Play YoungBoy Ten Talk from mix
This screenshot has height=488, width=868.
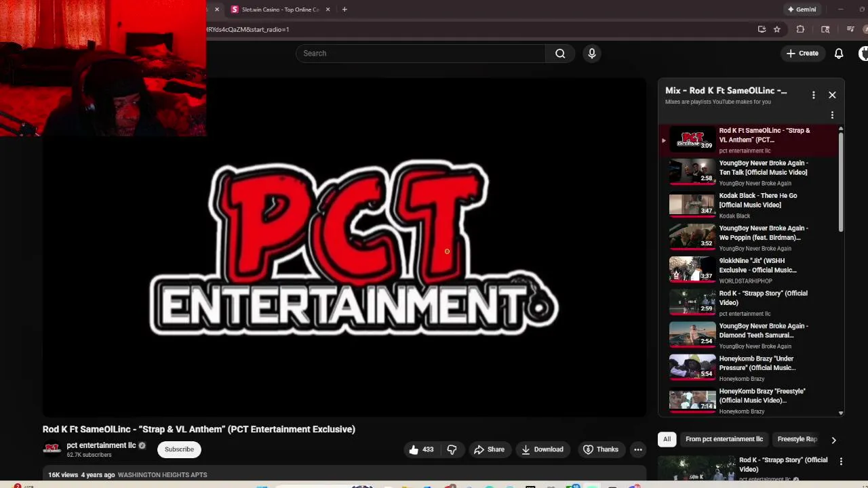pyautogui.click(x=749, y=173)
